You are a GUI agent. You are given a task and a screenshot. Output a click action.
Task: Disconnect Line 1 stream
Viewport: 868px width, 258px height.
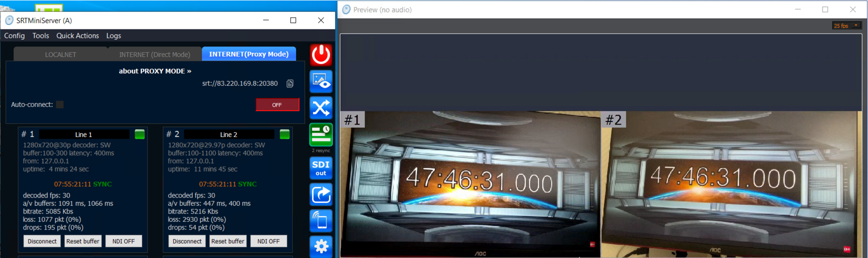[x=42, y=241]
